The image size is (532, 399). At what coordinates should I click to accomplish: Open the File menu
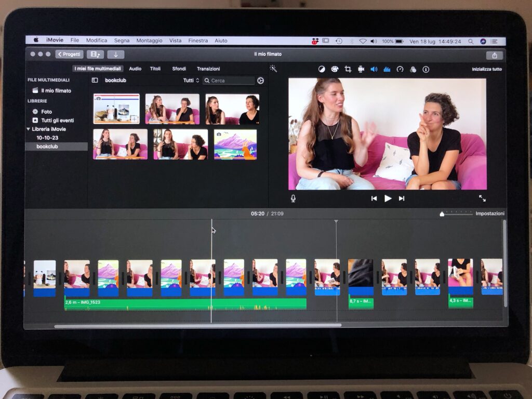click(75, 40)
